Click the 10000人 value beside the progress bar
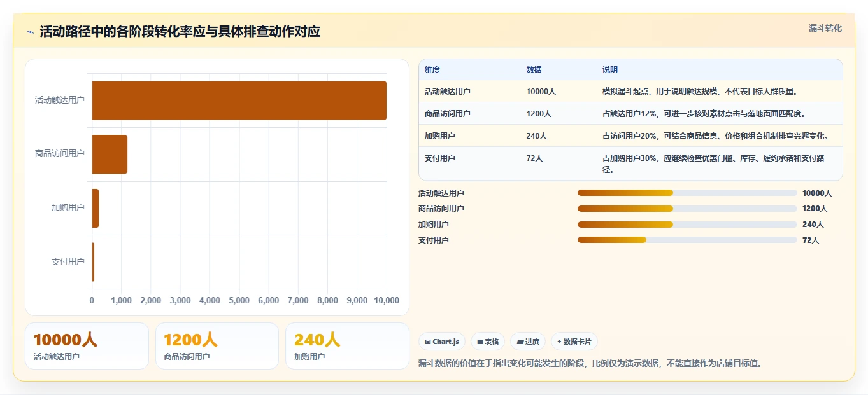This screenshot has height=395, width=868. (x=817, y=193)
